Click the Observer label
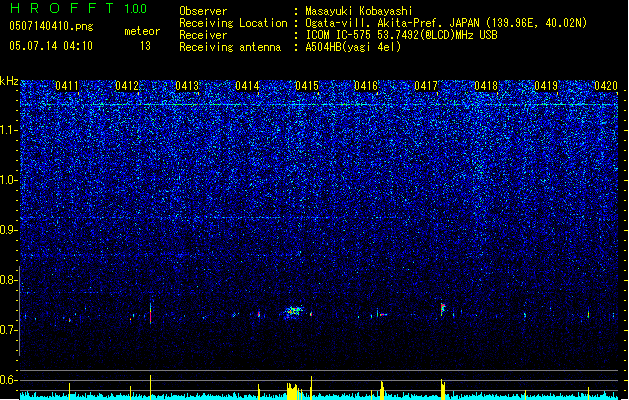The image size is (629, 400). pos(203,11)
